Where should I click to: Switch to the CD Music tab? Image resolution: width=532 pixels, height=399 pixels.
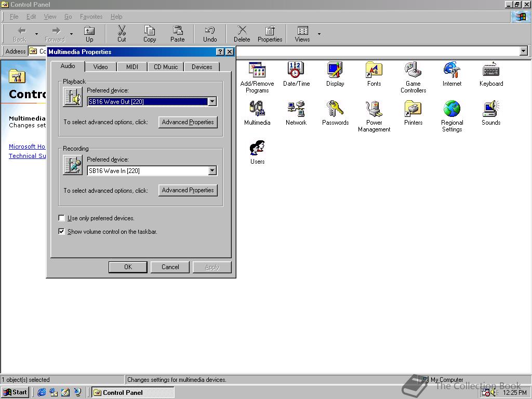pos(166,67)
